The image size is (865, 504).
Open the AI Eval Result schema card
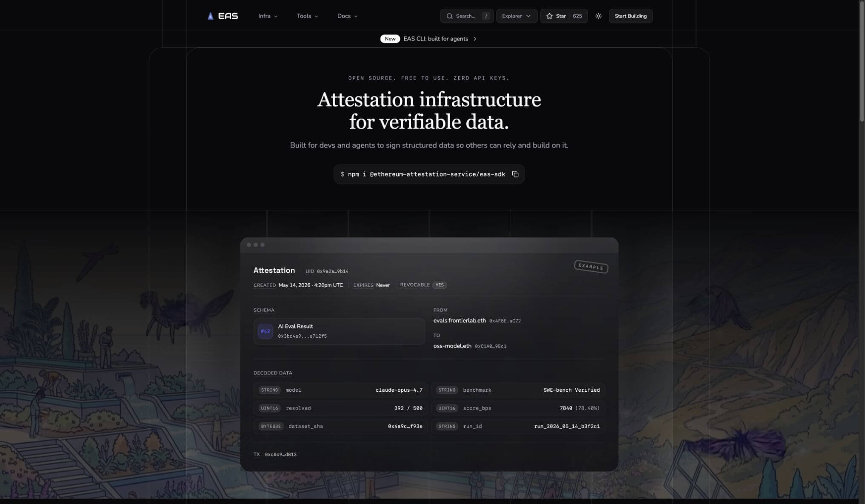339,331
